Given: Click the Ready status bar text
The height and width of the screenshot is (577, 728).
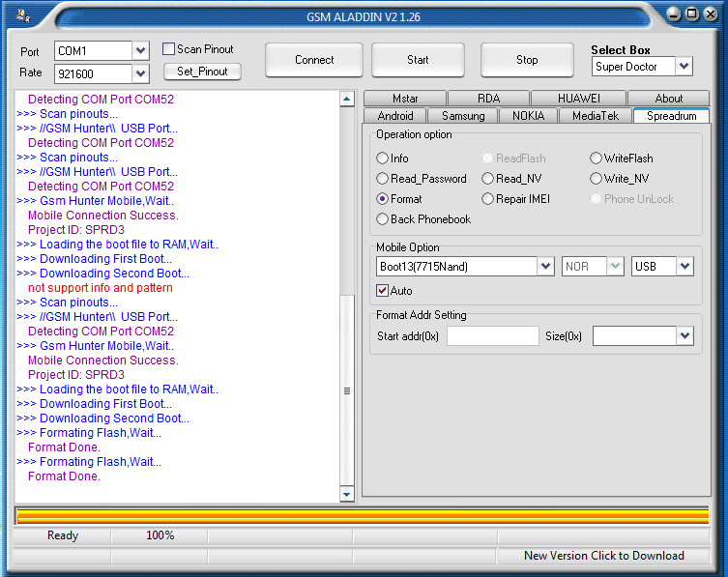Looking at the screenshot, I should [x=63, y=535].
